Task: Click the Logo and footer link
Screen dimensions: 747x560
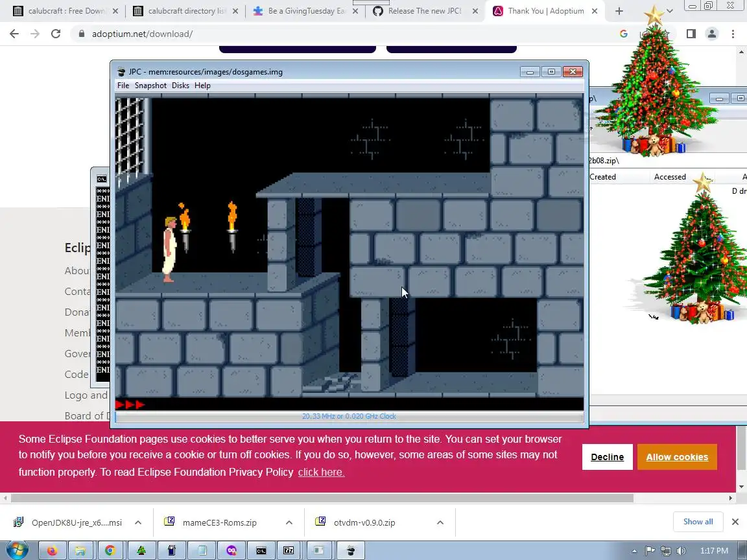Action: (x=86, y=395)
